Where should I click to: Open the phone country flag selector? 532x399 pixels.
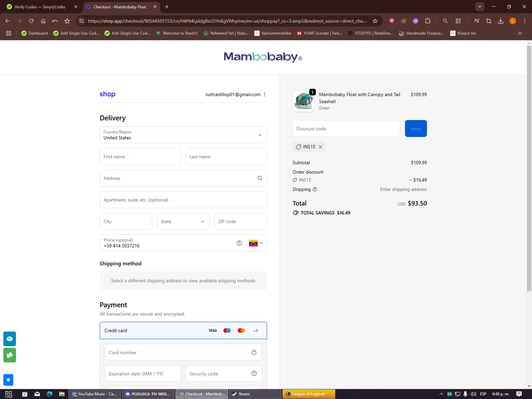pos(256,243)
